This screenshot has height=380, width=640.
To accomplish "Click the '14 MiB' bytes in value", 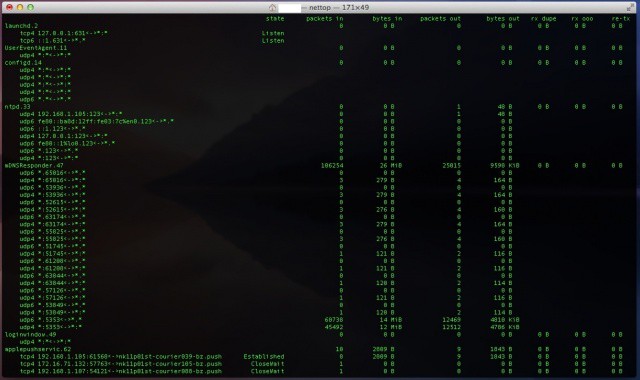I will coord(391,320).
